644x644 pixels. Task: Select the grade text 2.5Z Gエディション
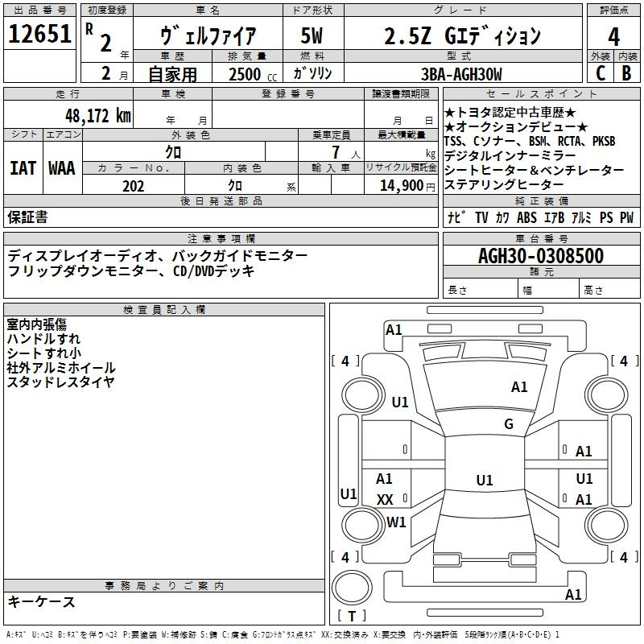[x=462, y=35]
